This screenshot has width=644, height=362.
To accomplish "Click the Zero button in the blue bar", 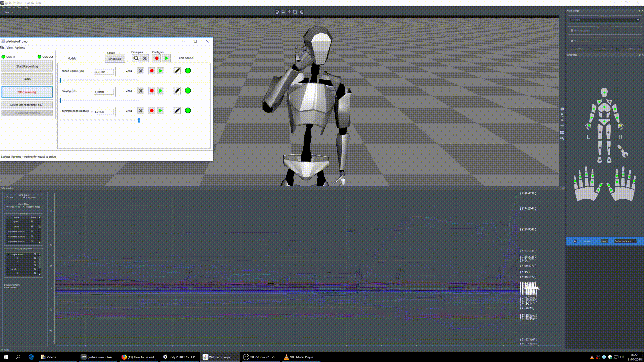I will tap(604, 241).
